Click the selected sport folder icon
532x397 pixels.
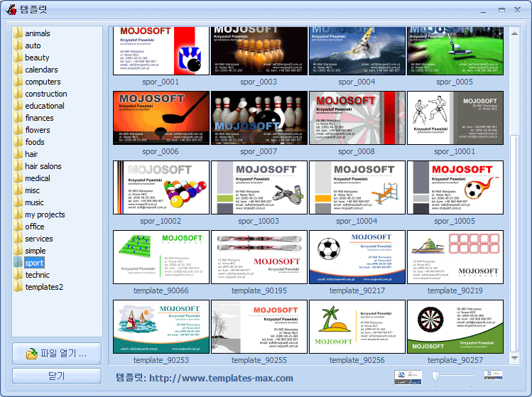(18, 263)
